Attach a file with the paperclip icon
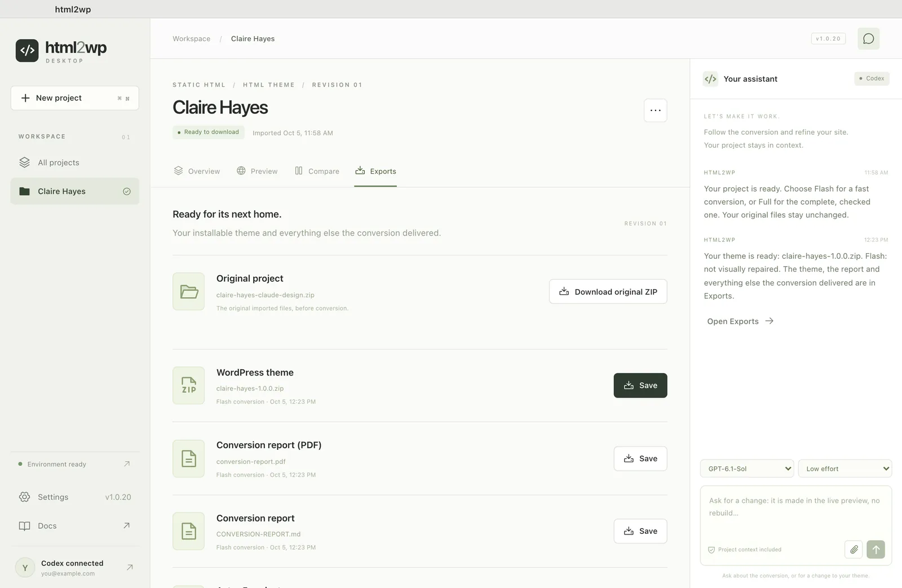This screenshot has height=588, width=902. coord(854,549)
